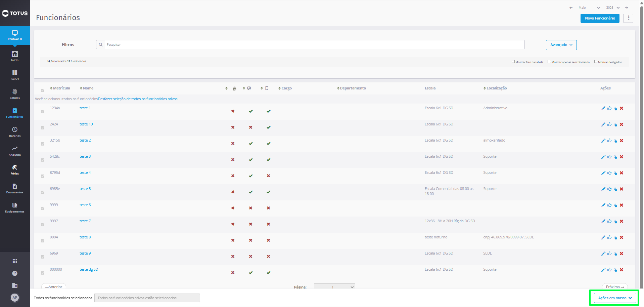Click the red X delete icon for teste 3

(x=622, y=157)
